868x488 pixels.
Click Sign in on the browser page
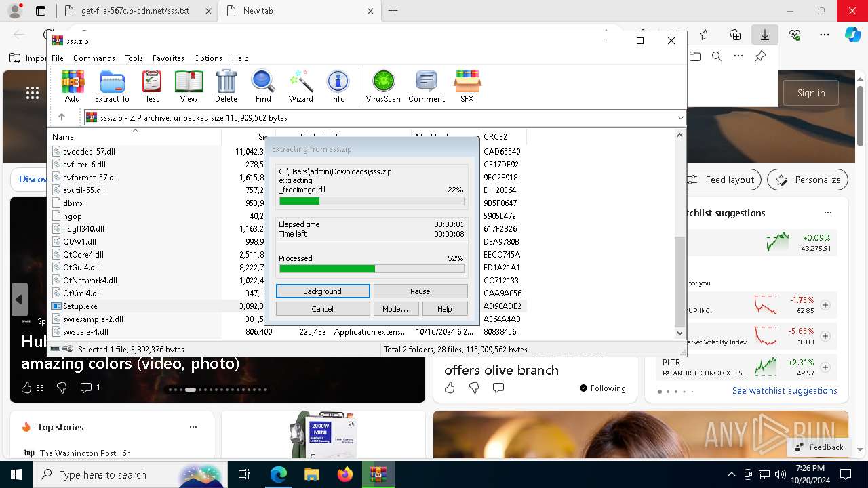tap(811, 93)
